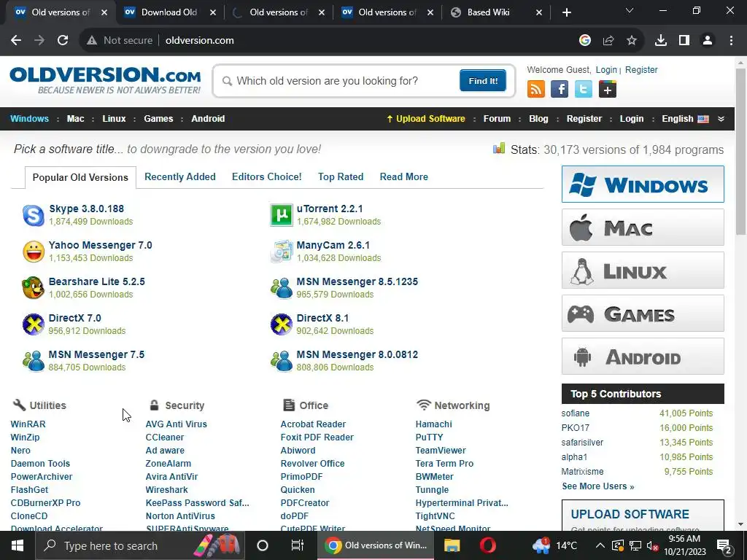Open the Chrome downloads icon
This screenshot has width=747, height=560.
661,41
